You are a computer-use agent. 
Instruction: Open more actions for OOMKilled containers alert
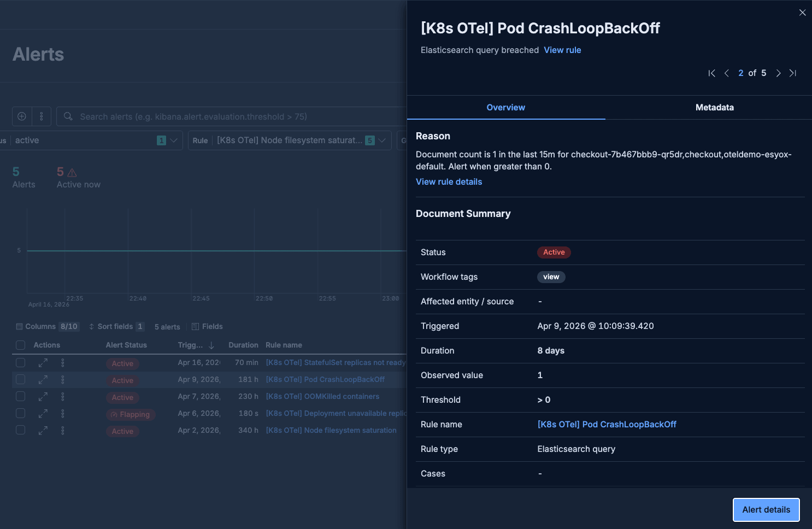click(63, 396)
